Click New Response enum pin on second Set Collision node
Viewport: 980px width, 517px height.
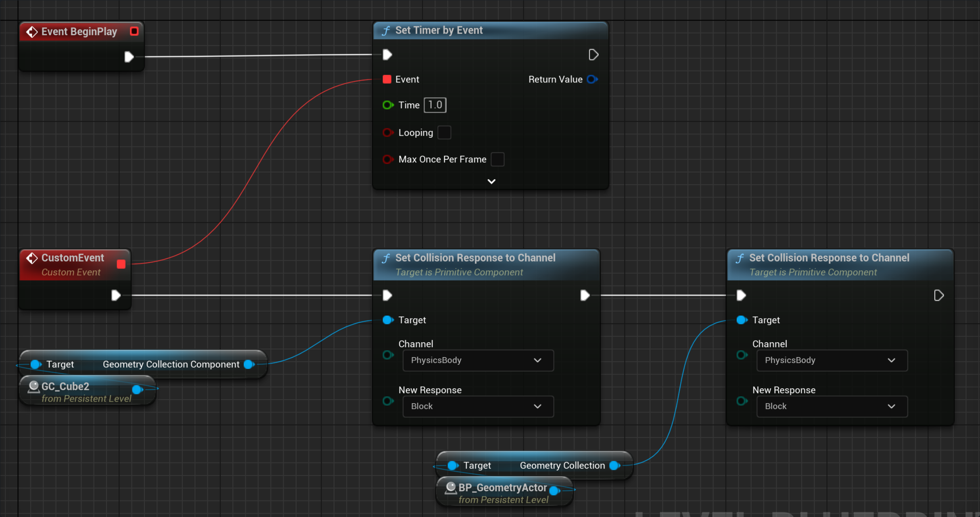click(x=742, y=401)
